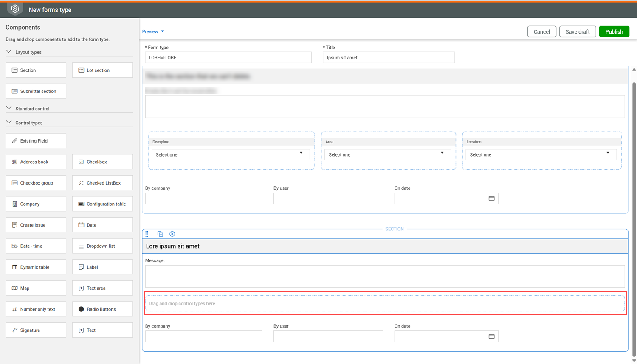The width and height of the screenshot is (637, 364).
Task: Select the Radio Buttons component
Action: click(x=102, y=309)
